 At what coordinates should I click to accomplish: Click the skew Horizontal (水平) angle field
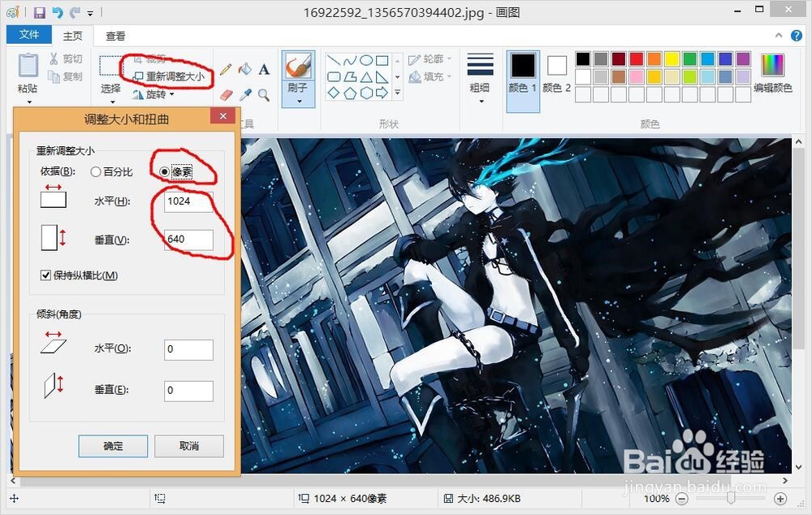click(x=188, y=350)
